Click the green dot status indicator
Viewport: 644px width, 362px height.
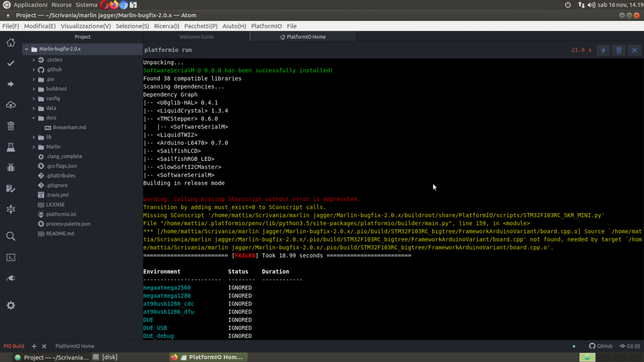coord(574,346)
